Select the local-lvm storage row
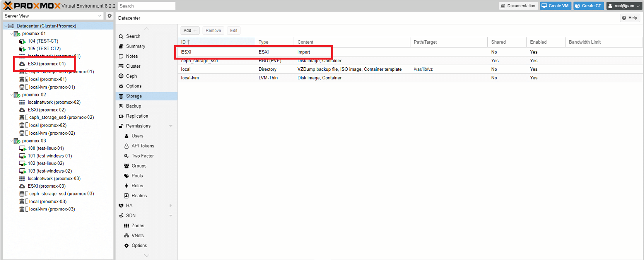The width and height of the screenshot is (644, 260). tap(410, 78)
